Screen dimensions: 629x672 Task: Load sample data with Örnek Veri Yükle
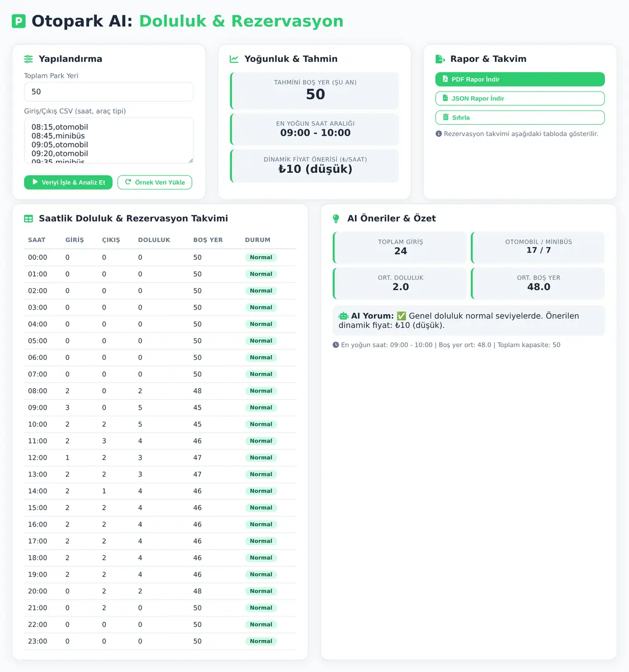pos(155,182)
